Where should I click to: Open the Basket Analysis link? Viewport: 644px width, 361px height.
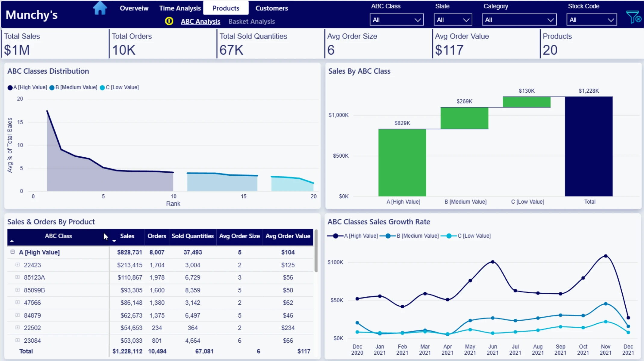(x=251, y=21)
